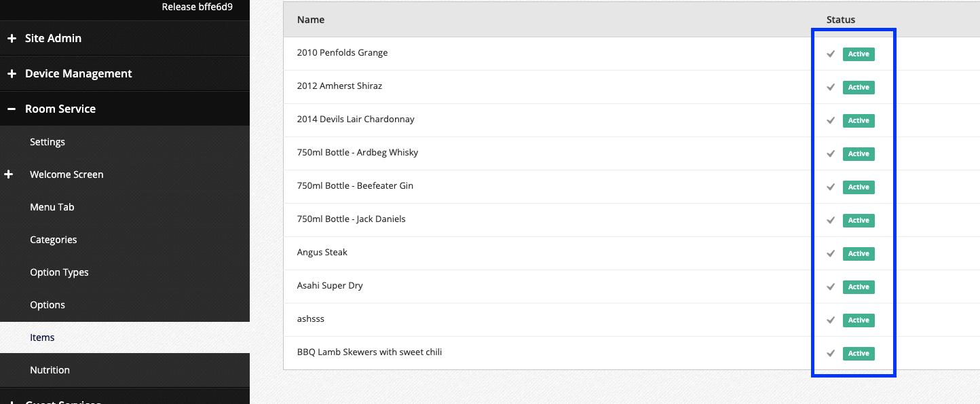Click checkmark icon for 2010 Penfolds Grange
This screenshot has width=980, height=404.
coord(830,54)
